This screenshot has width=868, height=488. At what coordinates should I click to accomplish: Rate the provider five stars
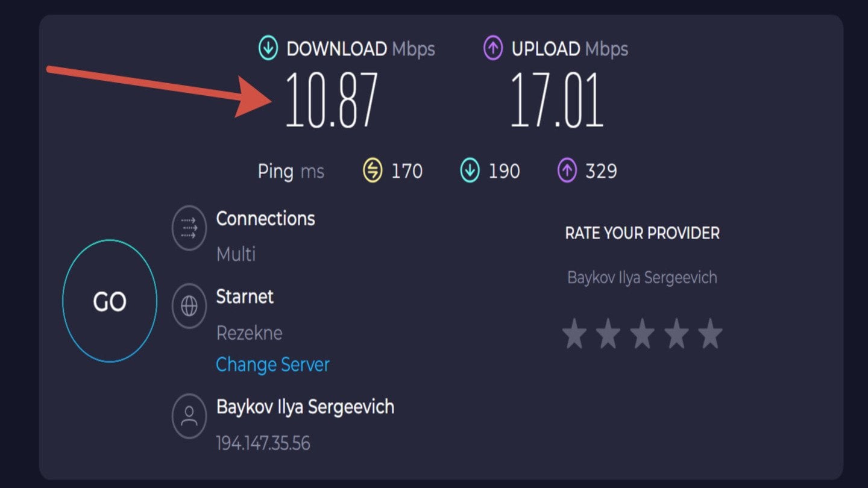(x=710, y=334)
